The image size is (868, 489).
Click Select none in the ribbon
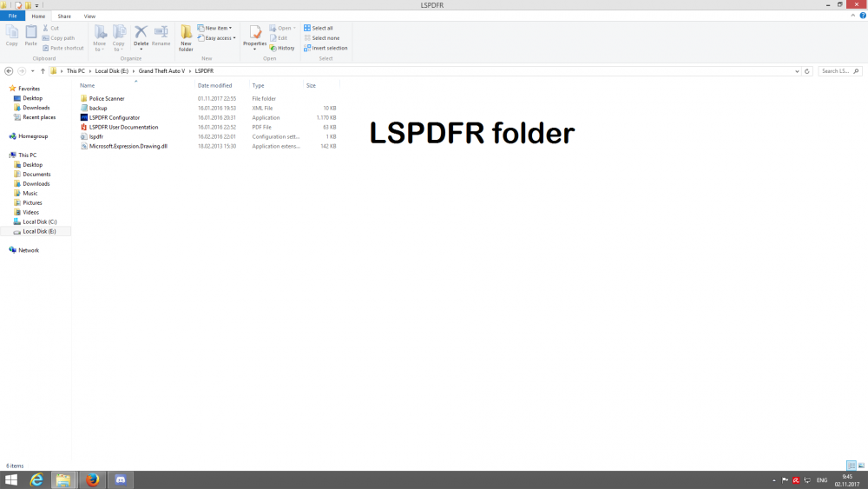[x=322, y=37]
